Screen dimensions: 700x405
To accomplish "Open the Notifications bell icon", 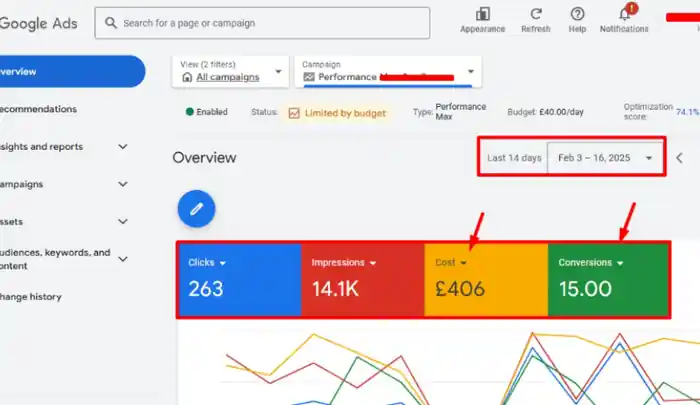I will pyautogui.click(x=625, y=14).
